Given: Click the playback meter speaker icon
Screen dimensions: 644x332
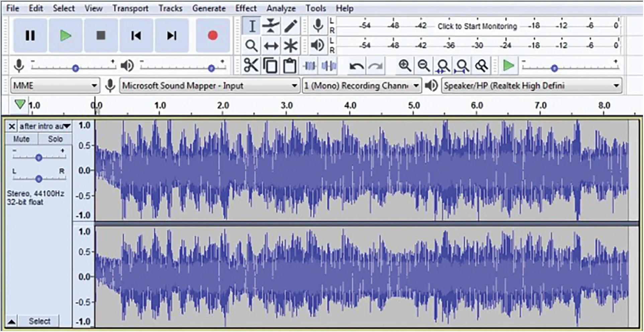Looking at the screenshot, I should pos(317,45).
